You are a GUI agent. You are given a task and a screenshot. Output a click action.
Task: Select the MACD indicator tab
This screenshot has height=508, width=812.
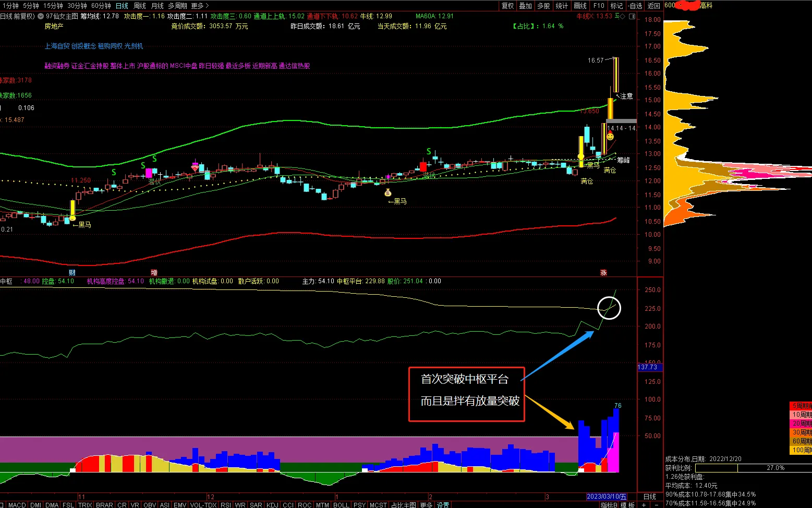point(17,505)
